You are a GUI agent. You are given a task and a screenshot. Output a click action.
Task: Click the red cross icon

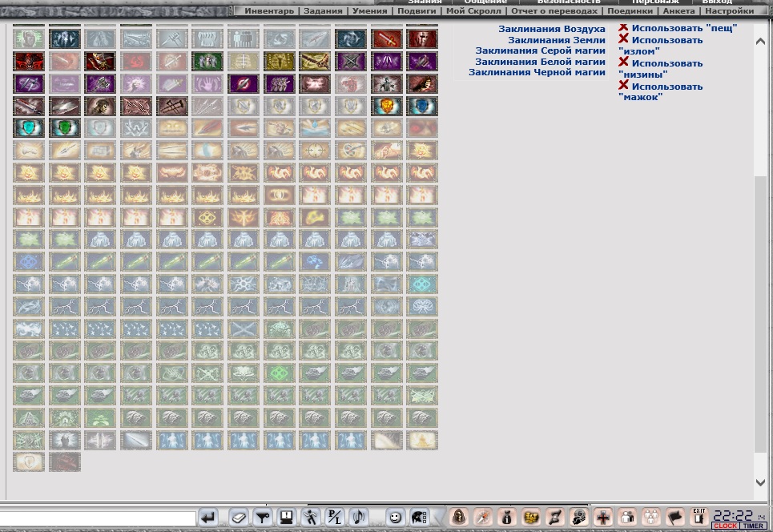(x=603, y=518)
